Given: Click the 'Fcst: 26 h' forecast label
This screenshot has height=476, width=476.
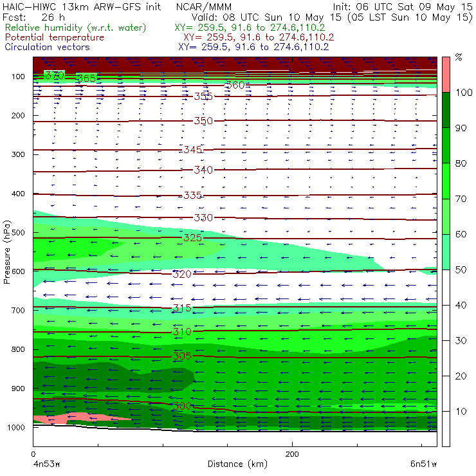Looking at the screenshot, I should 33,17.
